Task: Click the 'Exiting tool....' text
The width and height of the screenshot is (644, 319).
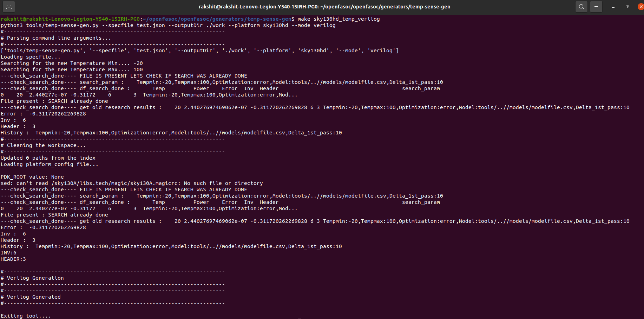Action: (x=25, y=315)
